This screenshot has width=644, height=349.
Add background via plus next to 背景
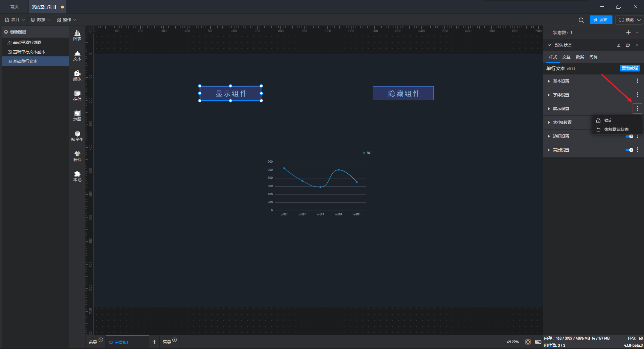pyautogui.click(x=174, y=340)
